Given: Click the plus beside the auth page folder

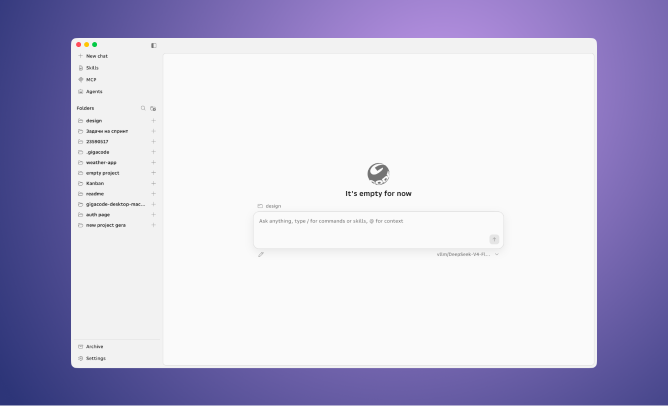Looking at the screenshot, I should [x=153, y=215].
